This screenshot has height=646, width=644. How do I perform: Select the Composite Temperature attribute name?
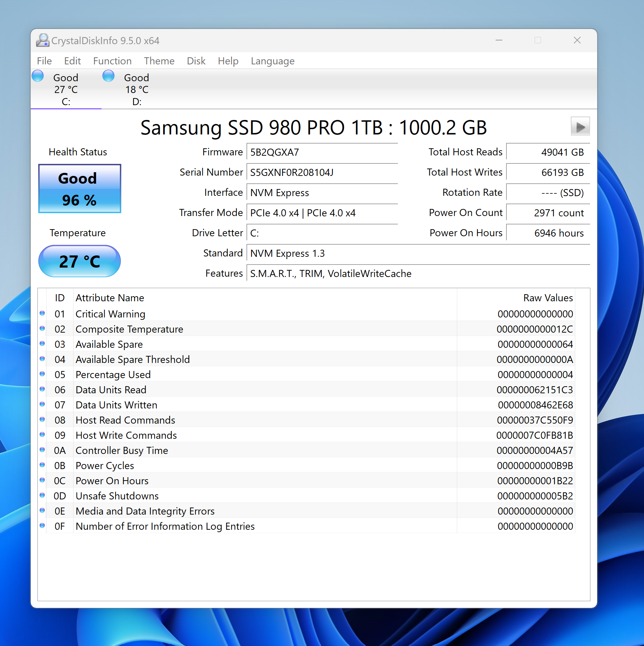coord(129,329)
